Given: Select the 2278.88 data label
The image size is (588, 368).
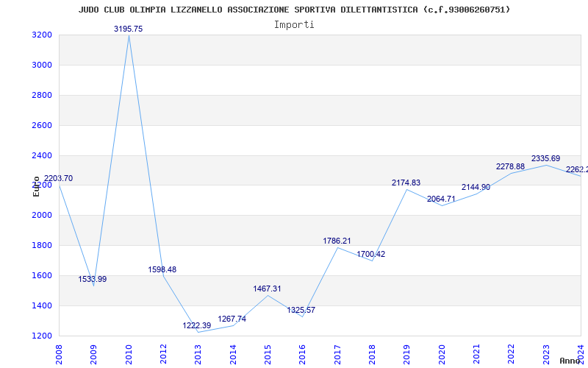Looking at the screenshot, I should (x=510, y=166).
